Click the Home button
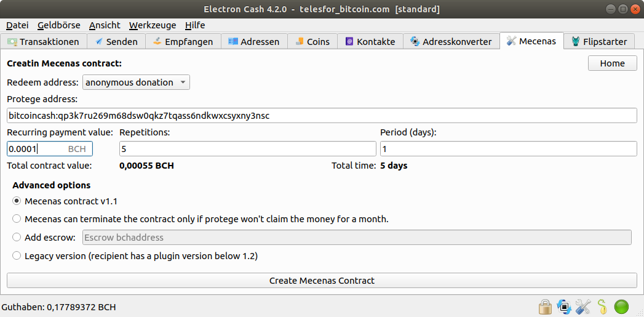 [613, 63]
